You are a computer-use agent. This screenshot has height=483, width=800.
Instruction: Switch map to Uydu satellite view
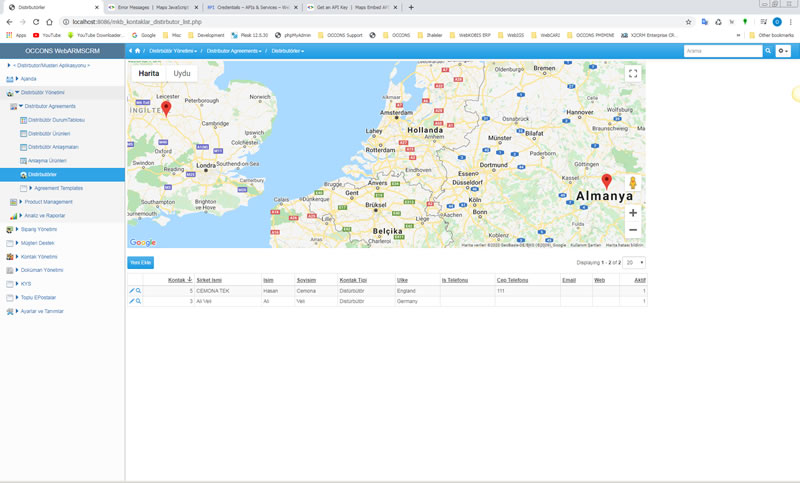(182, 73)
